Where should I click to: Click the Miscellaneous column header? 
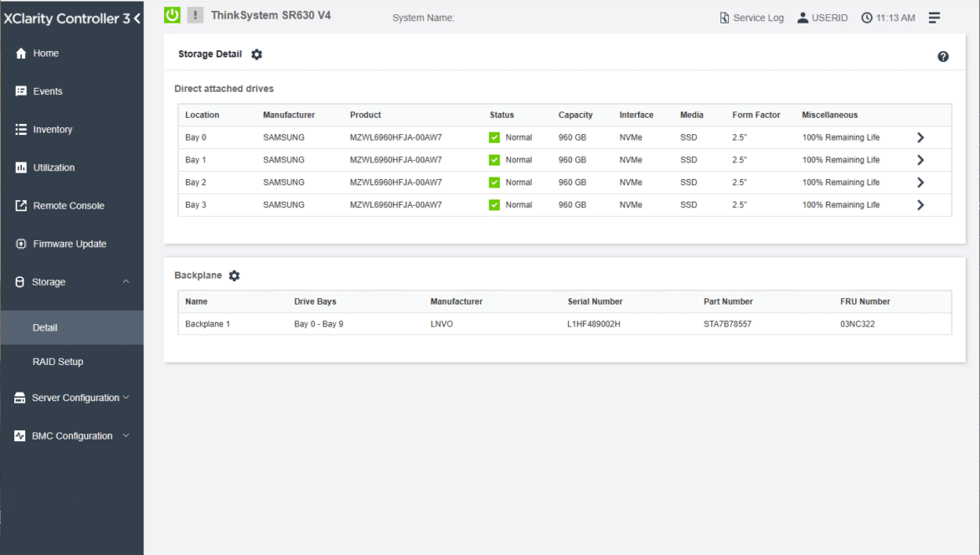tap(830, 115)
